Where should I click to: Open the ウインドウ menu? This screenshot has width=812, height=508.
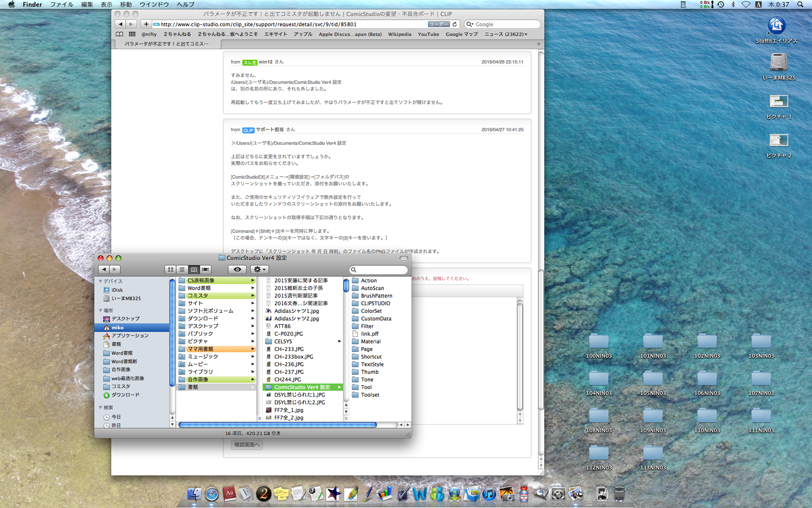pos(154,5)
